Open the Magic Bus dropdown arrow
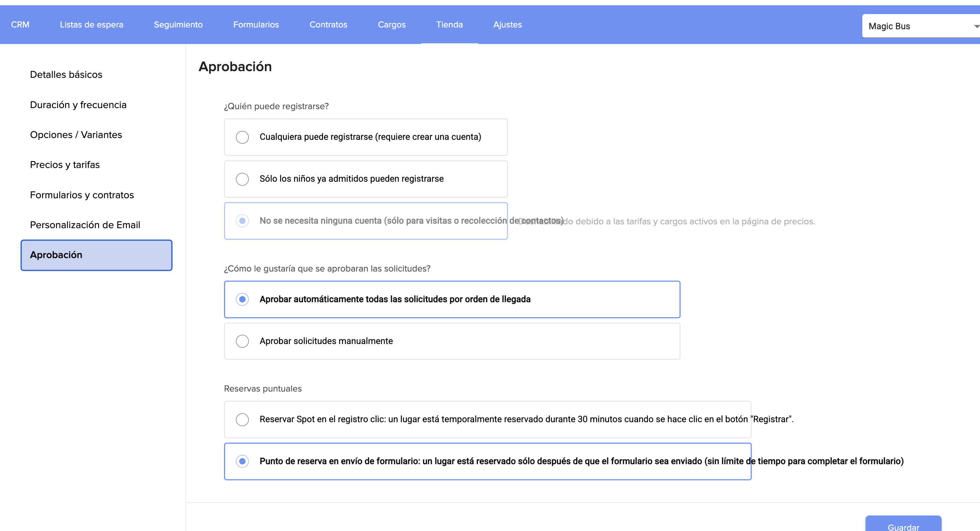The width and height of the screenshot is (980, 531). pos(976,26)
